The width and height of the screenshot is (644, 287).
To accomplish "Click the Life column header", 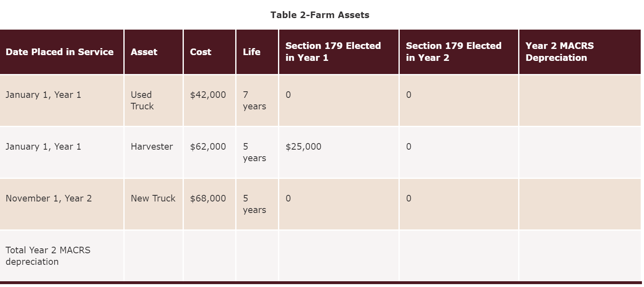I will coord(251,52).
